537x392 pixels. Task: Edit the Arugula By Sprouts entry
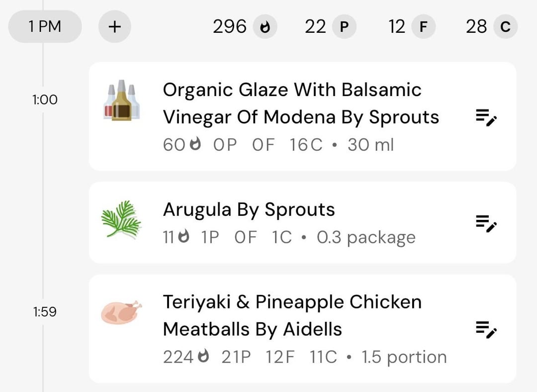(486, 223)
